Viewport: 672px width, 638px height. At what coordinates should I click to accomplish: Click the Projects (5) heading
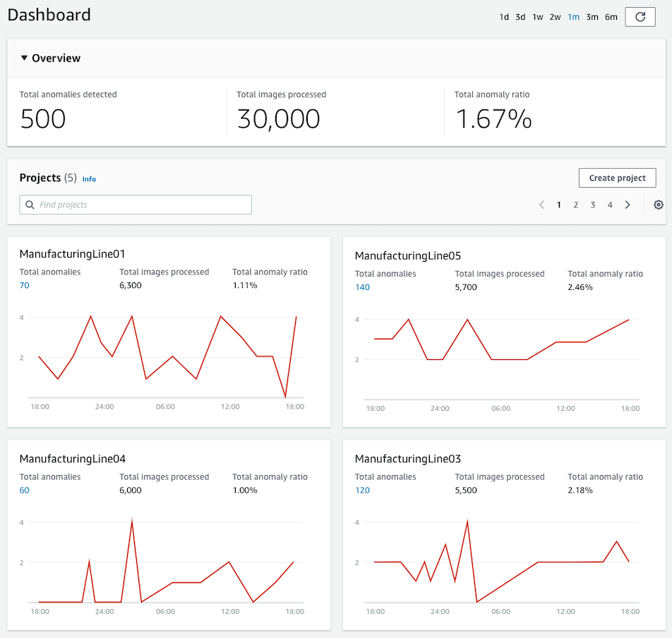tap(48, 178)
